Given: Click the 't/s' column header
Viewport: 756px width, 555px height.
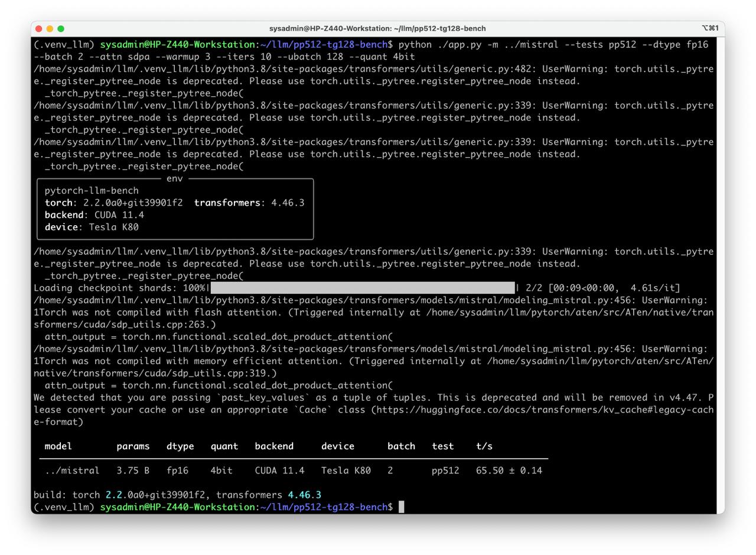Looking at the screenshot, I should tap(484, 446).
